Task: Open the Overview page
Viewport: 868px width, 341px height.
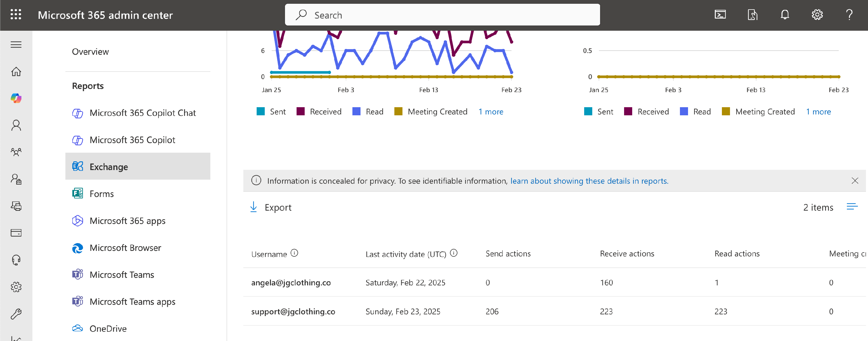Action: pos(90,52)
